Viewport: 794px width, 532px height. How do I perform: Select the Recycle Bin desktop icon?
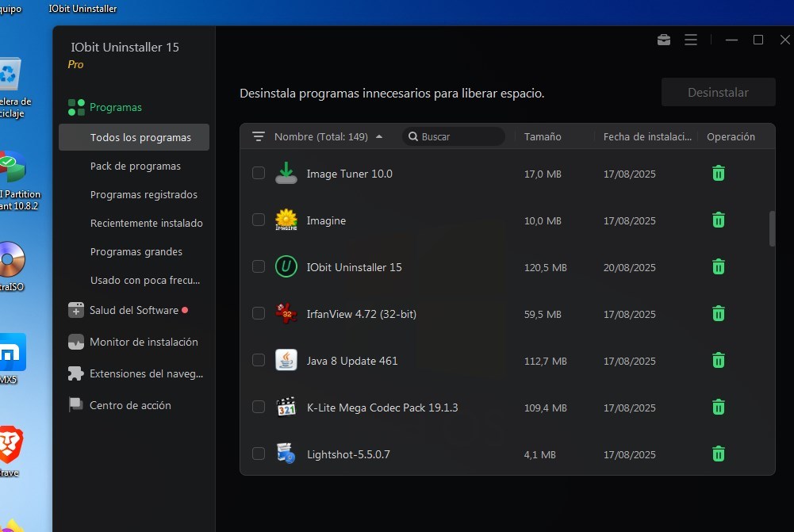click(x=10, y=75)
